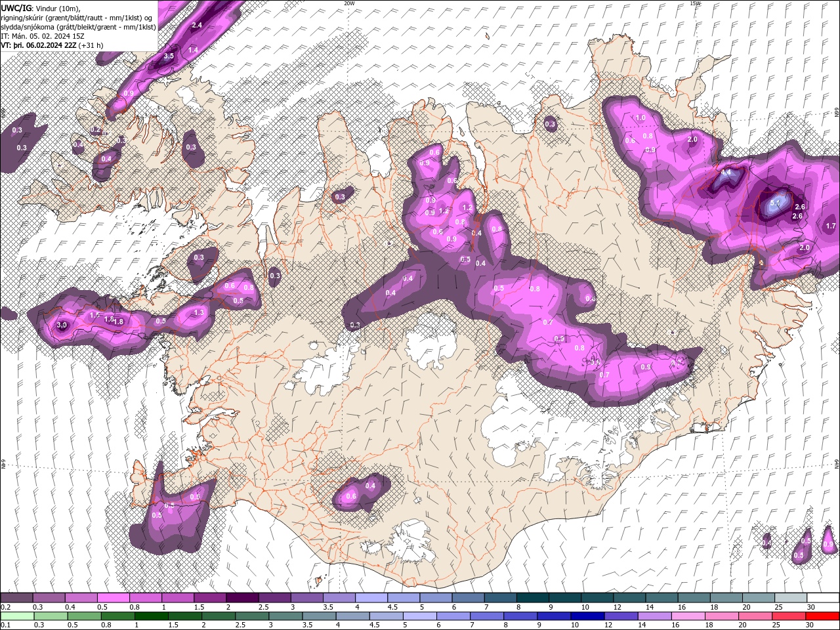Click the '1.3' value on the western peninsula
Image resolution: width=840 pixels, height=630 pixels.
point(199,313)
